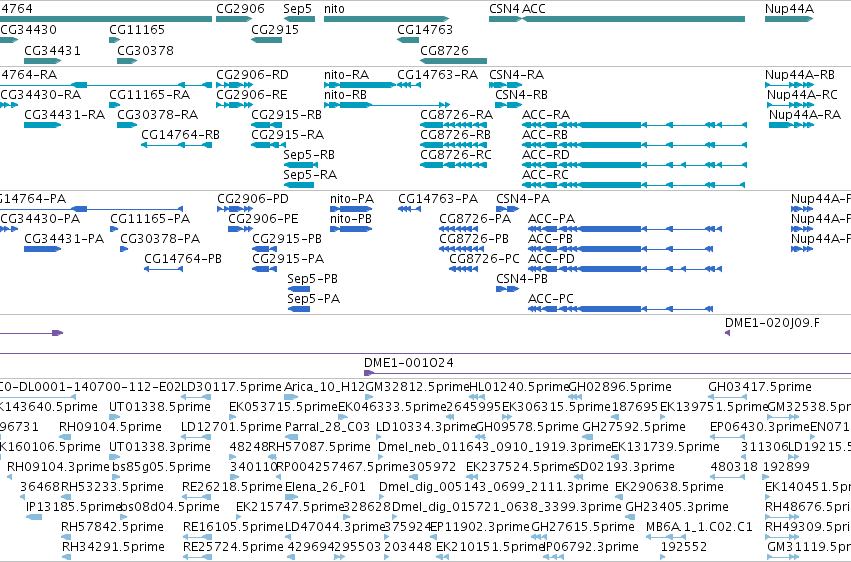Click the Nup44A-RA transcript label
This screenshot has width=851, height=562.
point(805,114)
